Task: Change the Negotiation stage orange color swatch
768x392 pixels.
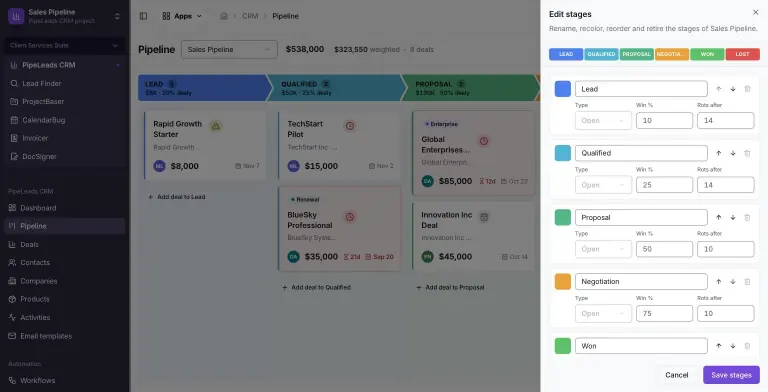Action: click(563, 281)
